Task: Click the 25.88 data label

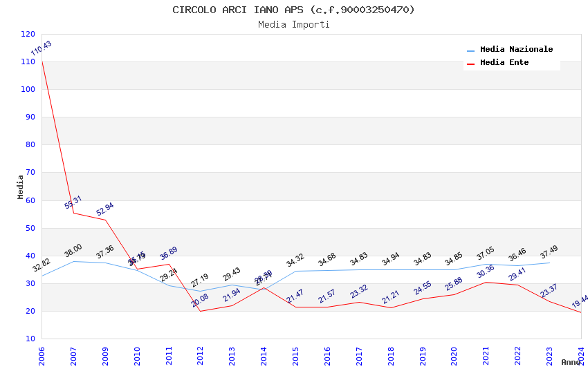Action: point(454,284)
